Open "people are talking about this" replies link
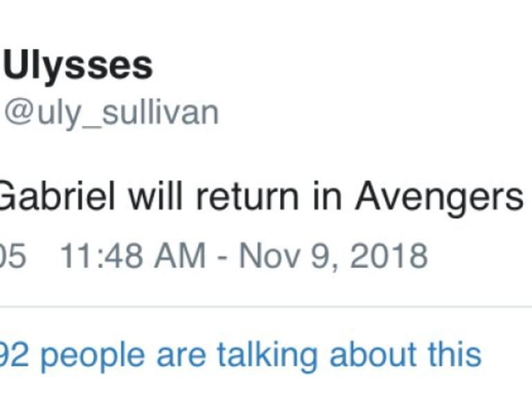Image resolution: width=532 pixels, height=399 pixels. click(x=260, y=355)
